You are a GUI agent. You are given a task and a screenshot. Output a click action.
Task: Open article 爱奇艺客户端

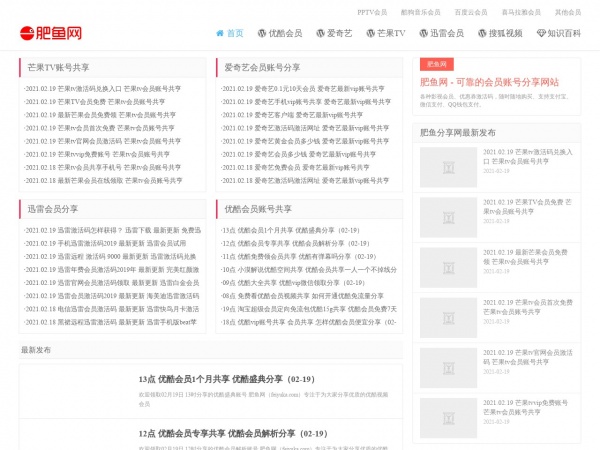click(292, 115)
